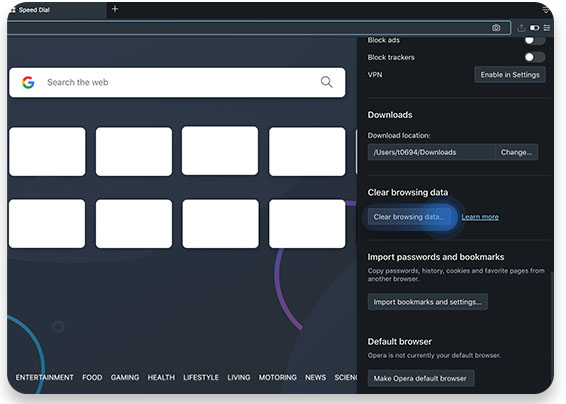
Task: Open the GAMING news category
Action: [x=125, y=377]
